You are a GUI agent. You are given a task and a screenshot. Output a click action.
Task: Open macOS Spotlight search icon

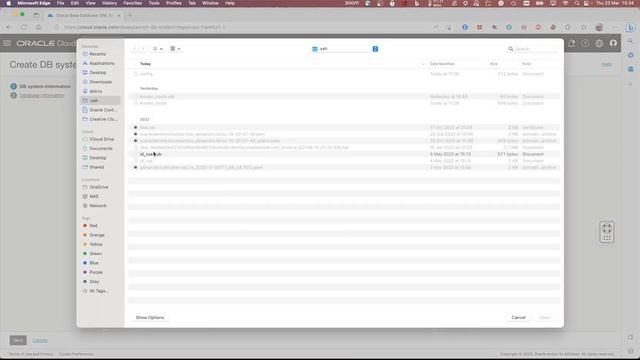pyautogui.click(x=577, y=3)
